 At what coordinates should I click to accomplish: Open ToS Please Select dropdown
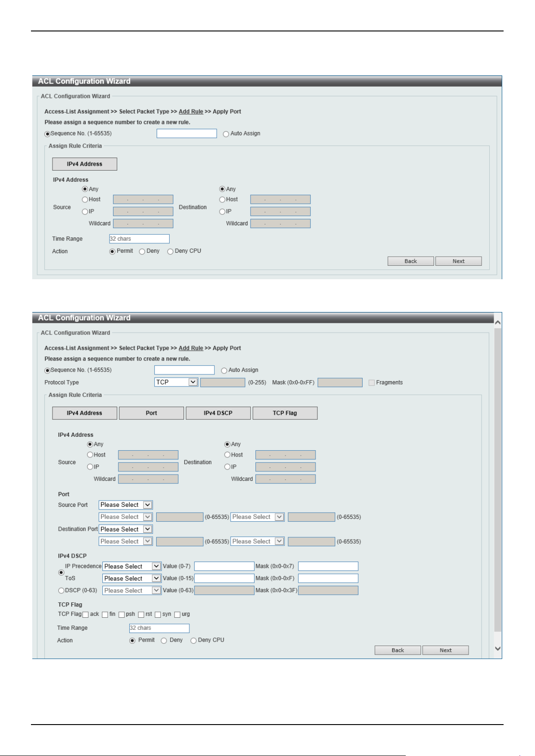point(132,578)
